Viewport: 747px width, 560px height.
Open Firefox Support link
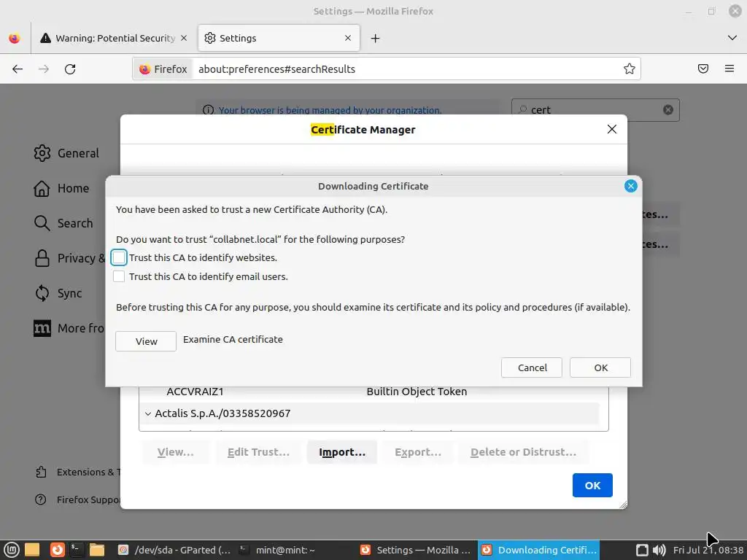78,499
